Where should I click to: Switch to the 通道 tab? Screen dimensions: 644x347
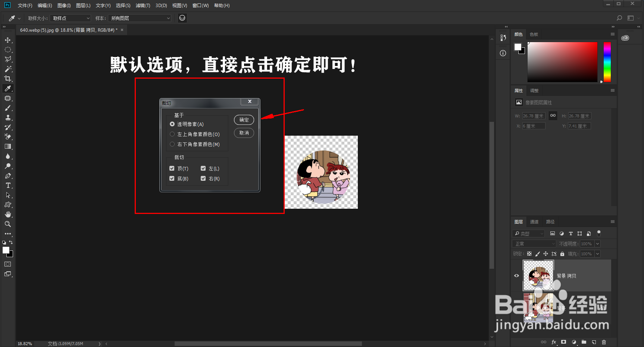[534, 221]
